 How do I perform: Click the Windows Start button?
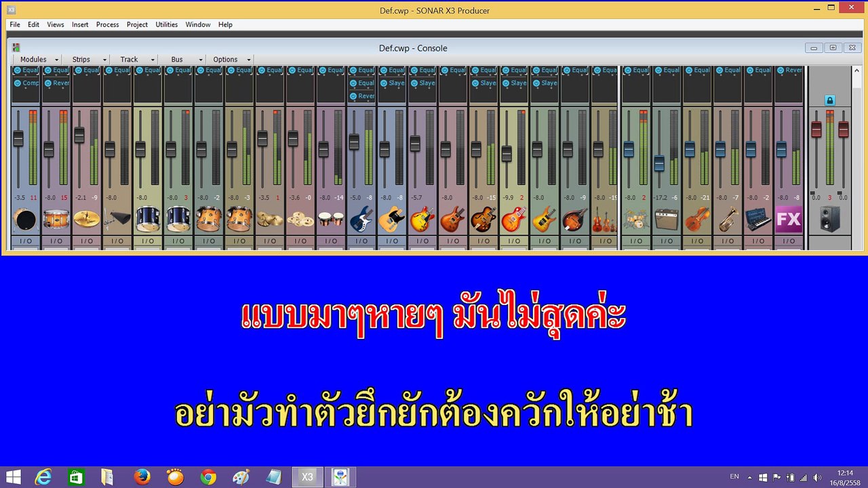[13, 477]
